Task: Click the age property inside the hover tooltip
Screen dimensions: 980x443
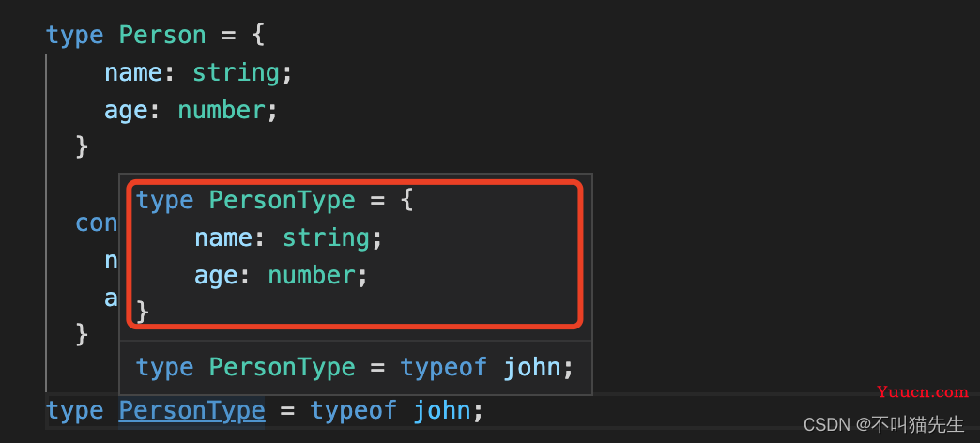Action: pos(216,276)
